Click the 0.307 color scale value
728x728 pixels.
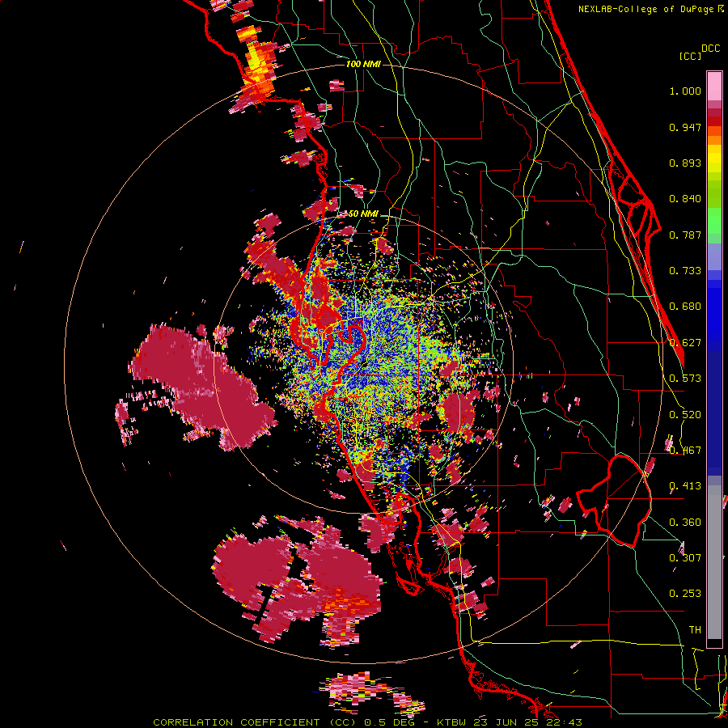tap(685, 558)
